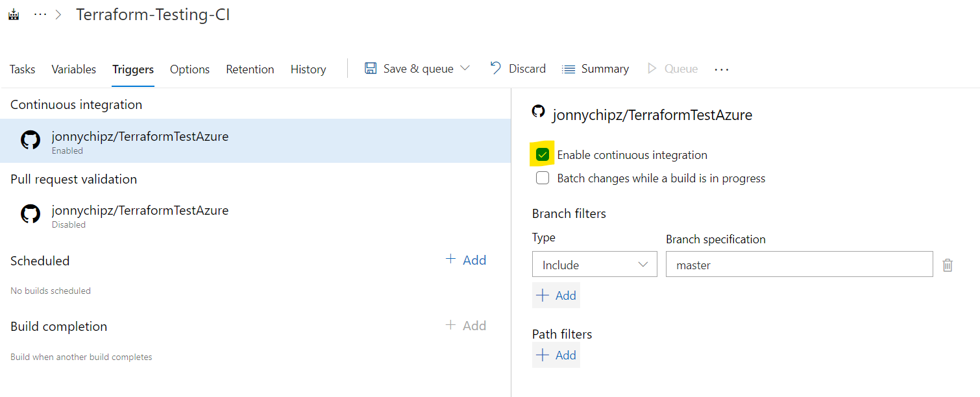Switch to the Variables tab

click(73, 69)
